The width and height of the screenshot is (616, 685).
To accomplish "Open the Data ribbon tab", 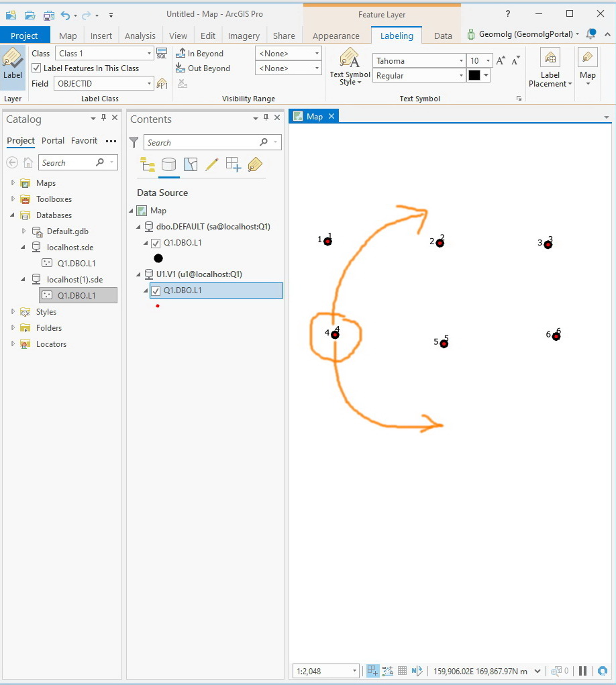I will [443, 36].
